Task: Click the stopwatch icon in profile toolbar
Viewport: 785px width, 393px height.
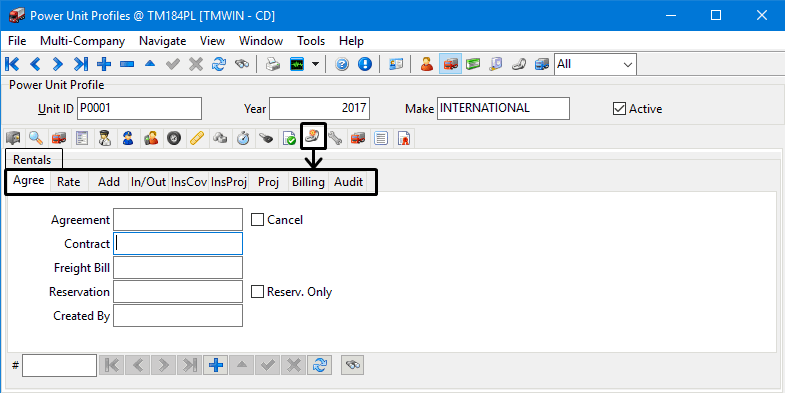Action: point(243,138)
